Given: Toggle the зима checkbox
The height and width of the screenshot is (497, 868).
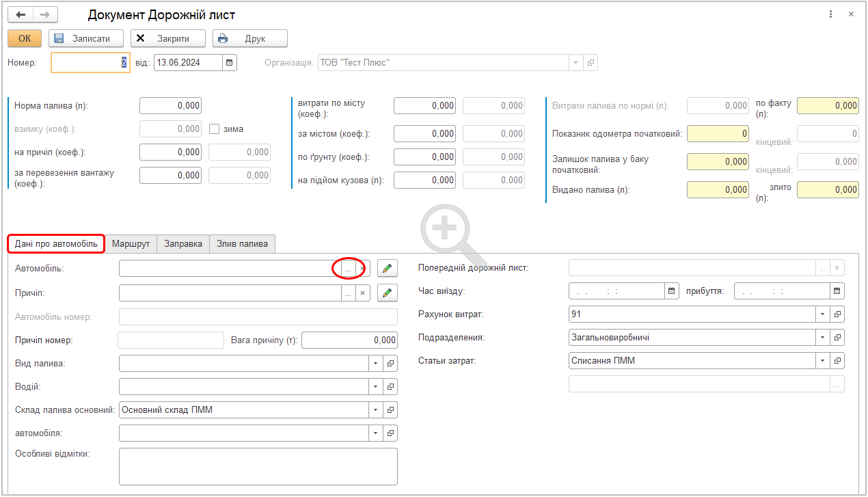Looking at the screenshot, I should 214,129.
